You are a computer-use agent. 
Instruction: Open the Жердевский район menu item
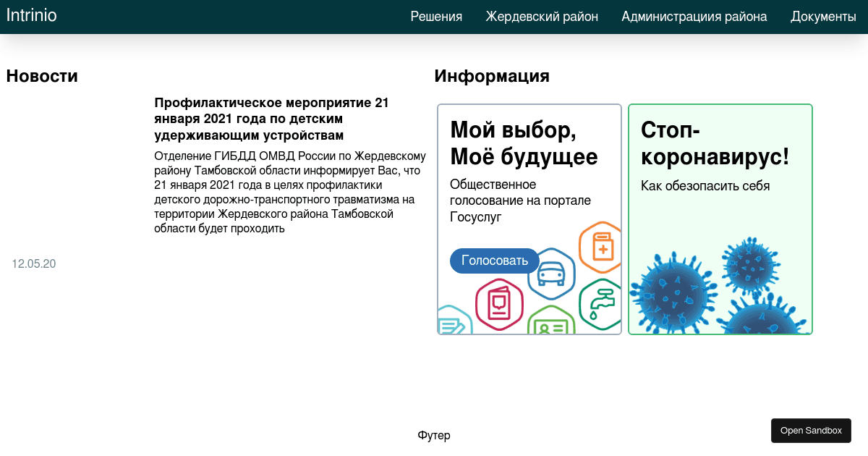tap(542, 17)
